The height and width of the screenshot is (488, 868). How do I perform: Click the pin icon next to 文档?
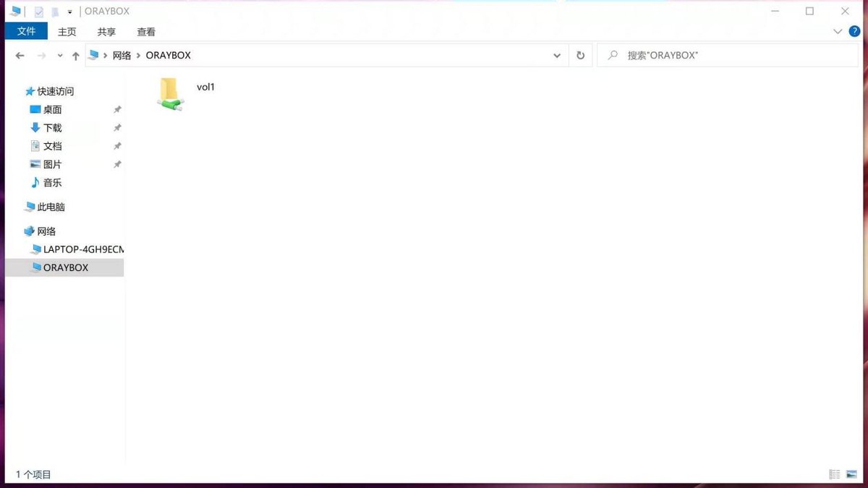(x=117, y=146)
